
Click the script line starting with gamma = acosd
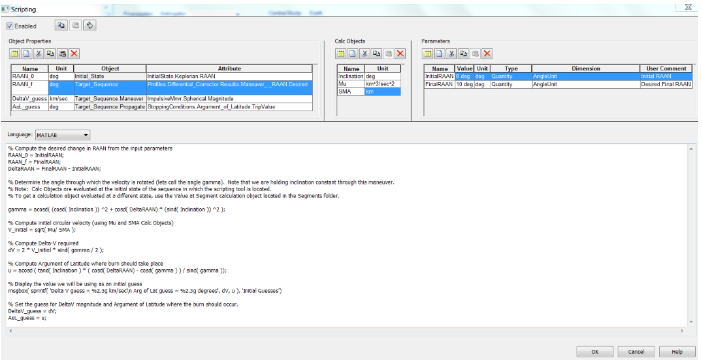coord(117,210)
